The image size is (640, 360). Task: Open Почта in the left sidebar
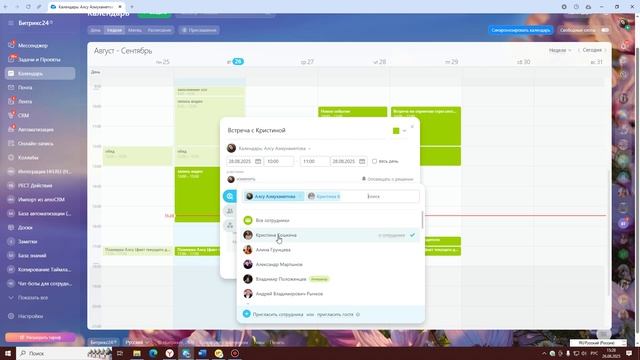pyautogui.click(x=25, y=87)
